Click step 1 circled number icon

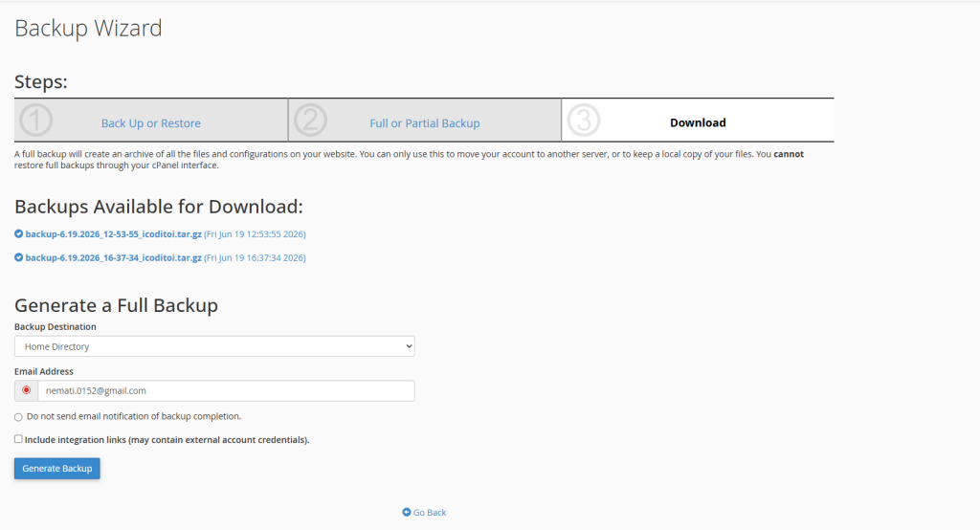(x=35, y=120)
